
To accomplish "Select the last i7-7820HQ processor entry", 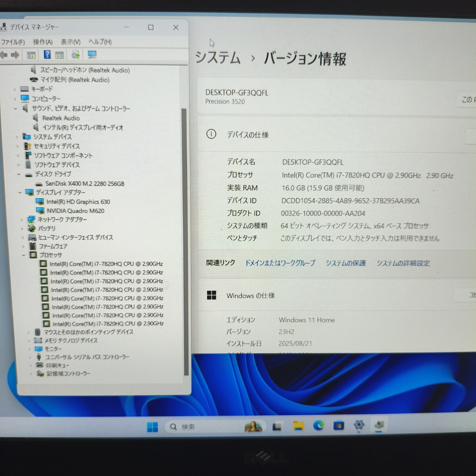I will 108,324.
